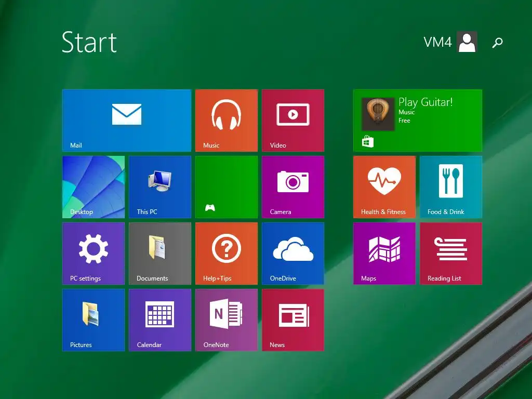Open the Health & Fitness tile

pyautogui.click(x=384, y=187)
